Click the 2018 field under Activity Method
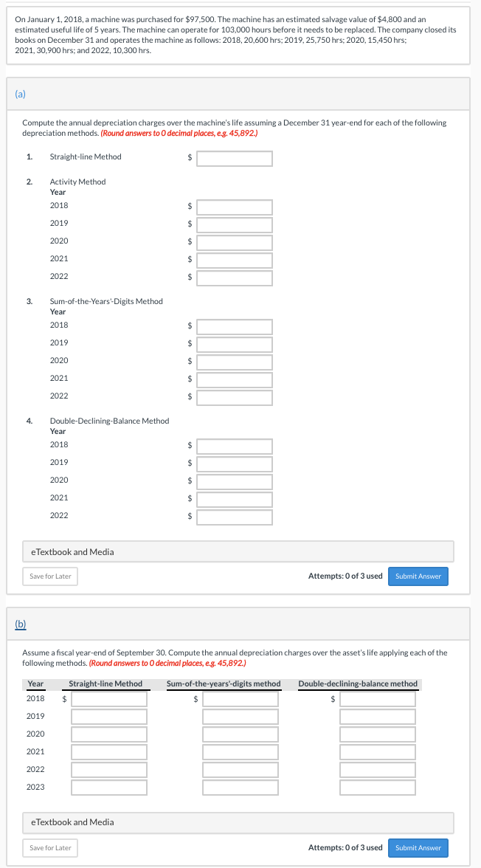The image size is (481, 868). [234, 205]
